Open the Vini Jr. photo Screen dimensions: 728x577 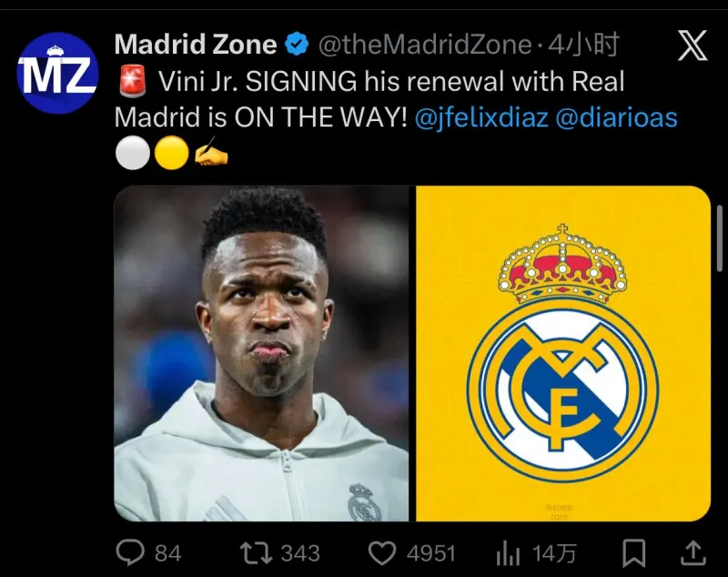pos(261,353)
